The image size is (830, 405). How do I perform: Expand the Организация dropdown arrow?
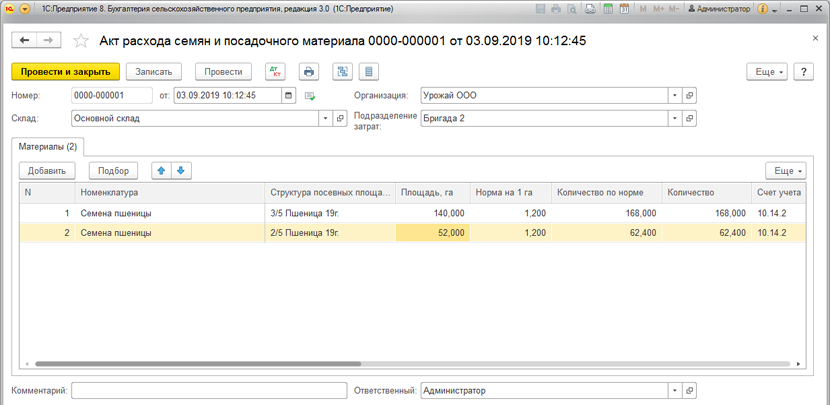tap(675, 96)
